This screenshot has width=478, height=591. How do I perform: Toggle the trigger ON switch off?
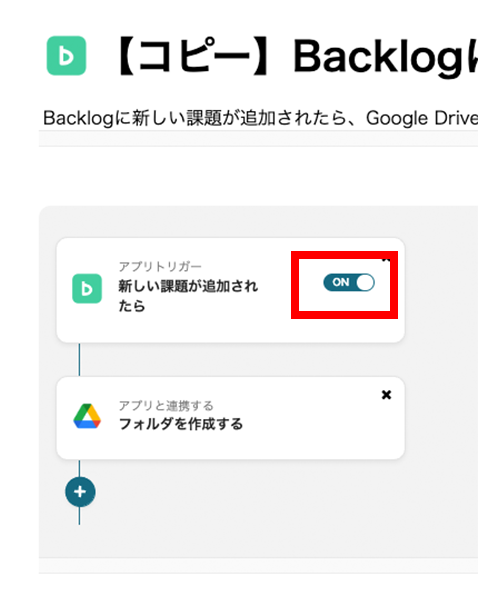349,282
